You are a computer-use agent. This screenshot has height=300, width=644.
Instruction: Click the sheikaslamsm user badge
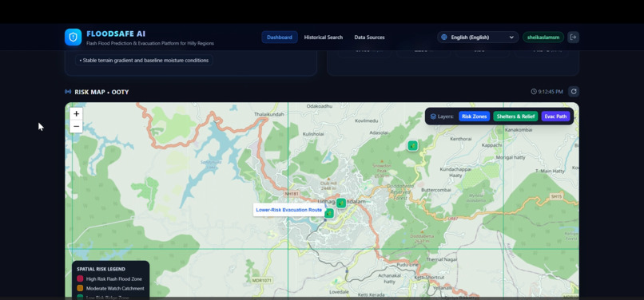[543, 37]
